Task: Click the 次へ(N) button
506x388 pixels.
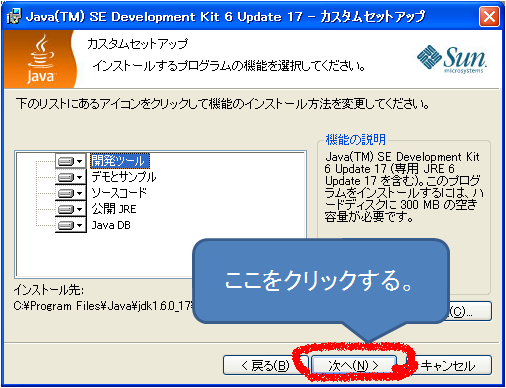Action: [354, 365]
